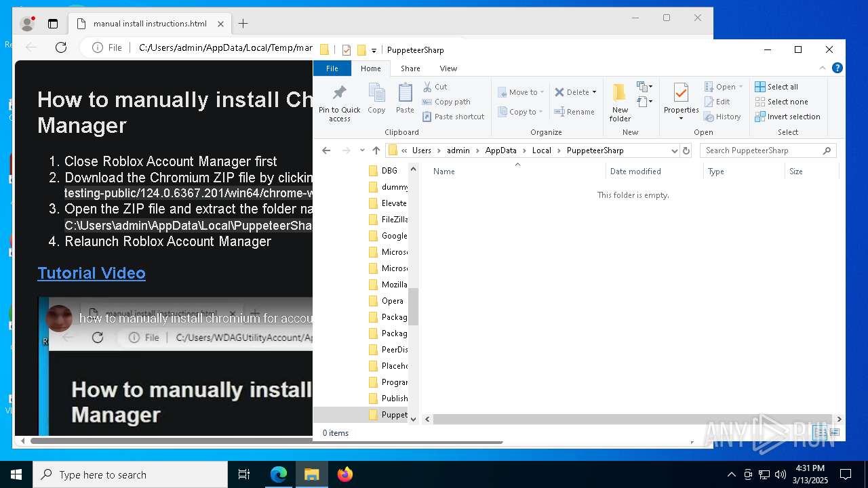This screenshot has height=488, width=868.
Task: Launch Firefox from taskbar
Action: 345,474
